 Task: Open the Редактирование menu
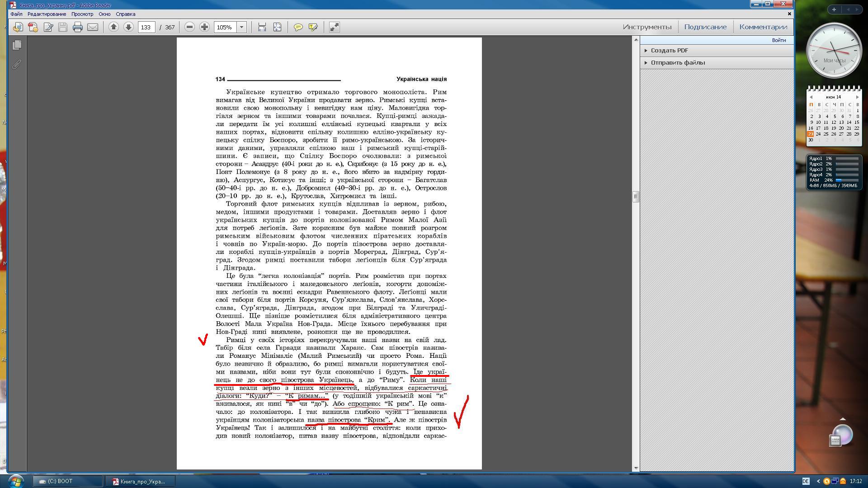tap(47, 14)
